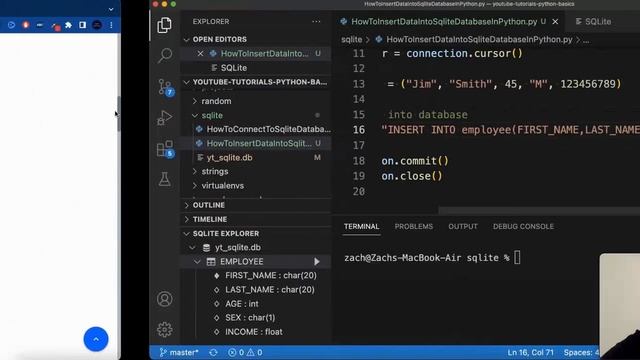
Task: Click the browser profile avatar icon
Action: [97, 25]
